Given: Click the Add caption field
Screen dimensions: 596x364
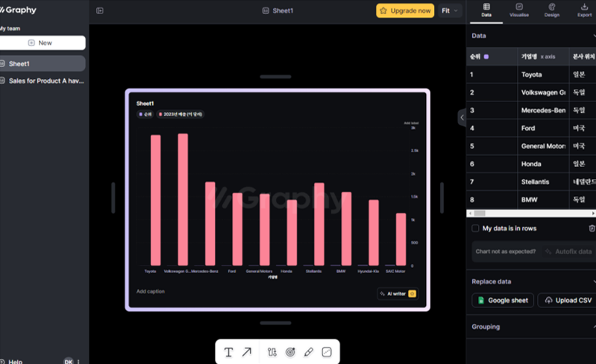Looking at the screenshot, I should 151,292.
